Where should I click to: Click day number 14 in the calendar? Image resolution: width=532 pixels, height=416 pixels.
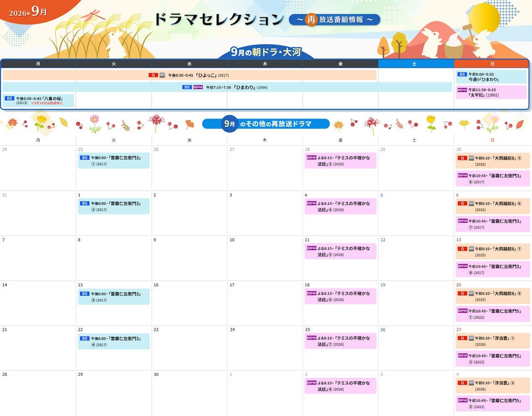[5, 285]
